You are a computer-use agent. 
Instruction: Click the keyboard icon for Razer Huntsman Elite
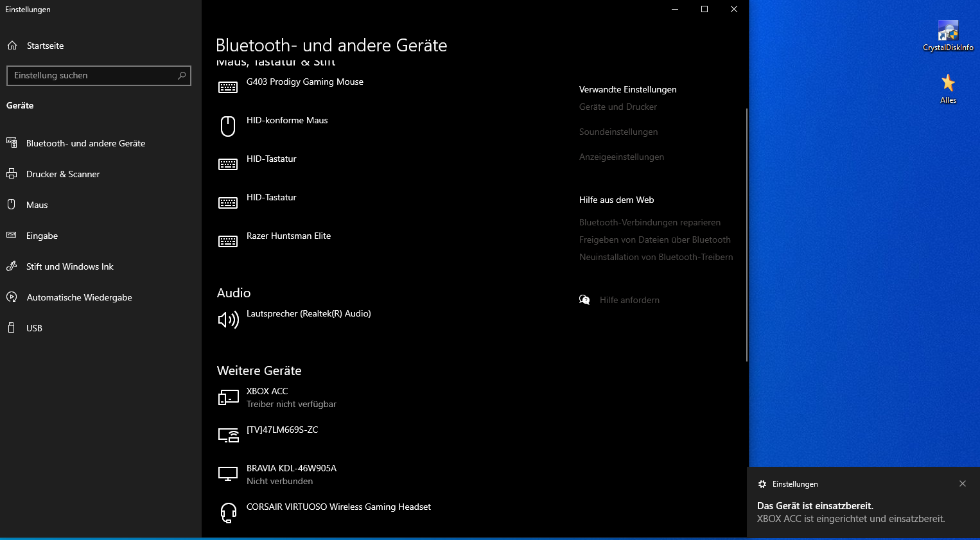point(228,241)
